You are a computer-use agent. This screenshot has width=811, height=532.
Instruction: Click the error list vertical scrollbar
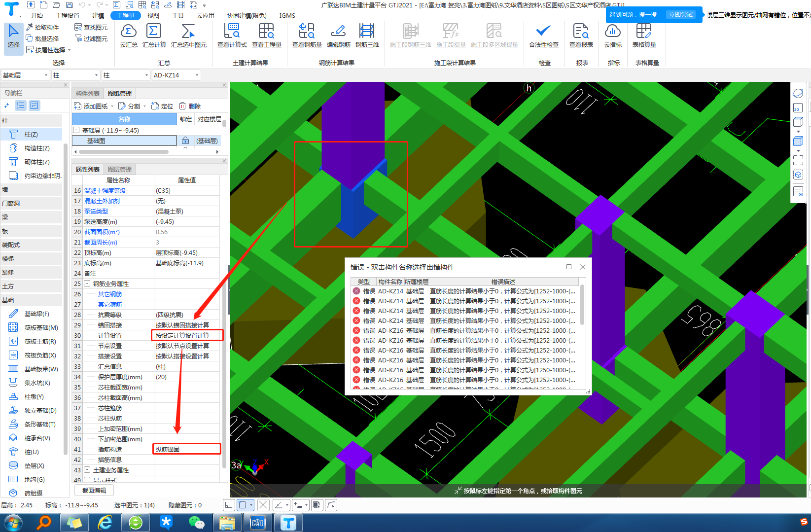tap(582, 306)
